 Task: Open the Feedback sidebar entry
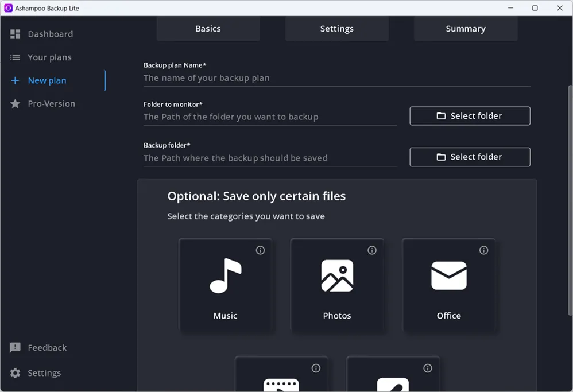(x=47, y=348)
